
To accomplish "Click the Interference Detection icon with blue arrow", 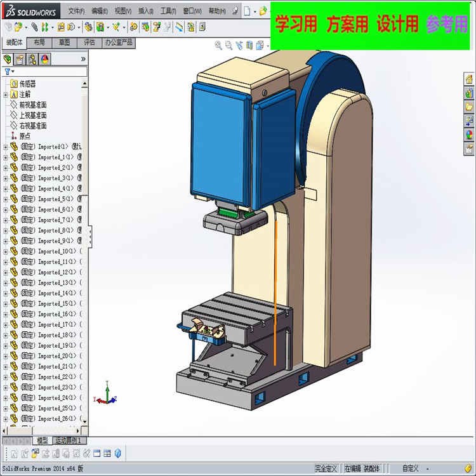I will (180, 27).
